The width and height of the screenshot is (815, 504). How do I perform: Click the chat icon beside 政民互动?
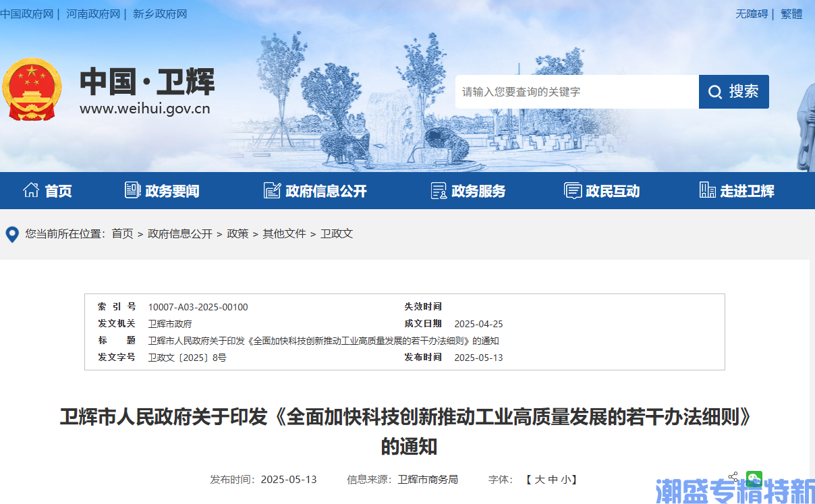pyautogui.click(x=573, y=190)
